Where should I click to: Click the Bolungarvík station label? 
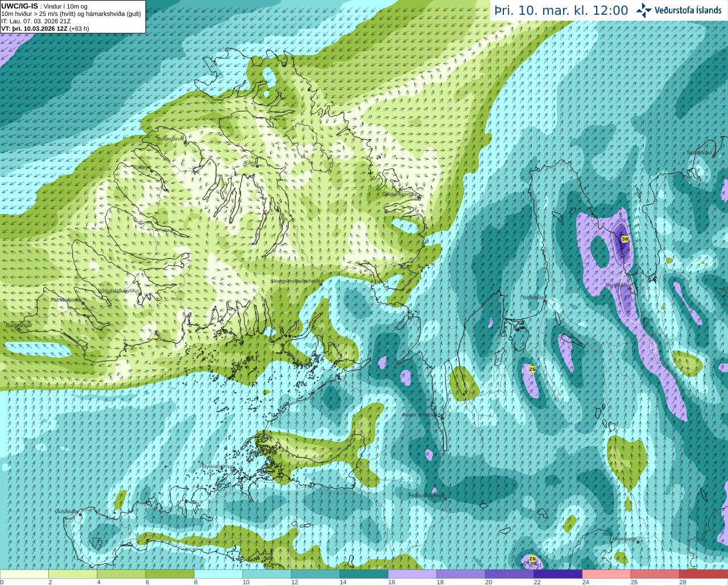point(171,138)
